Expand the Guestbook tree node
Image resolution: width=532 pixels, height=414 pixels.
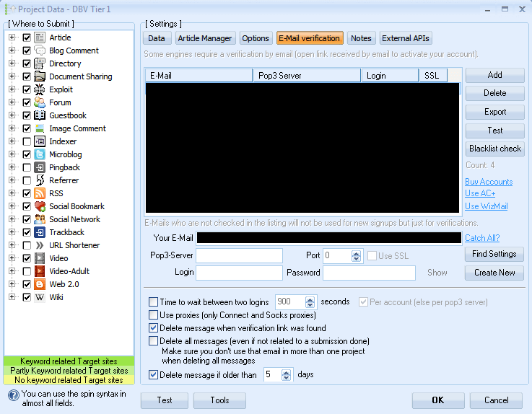(x=12, y=115)
